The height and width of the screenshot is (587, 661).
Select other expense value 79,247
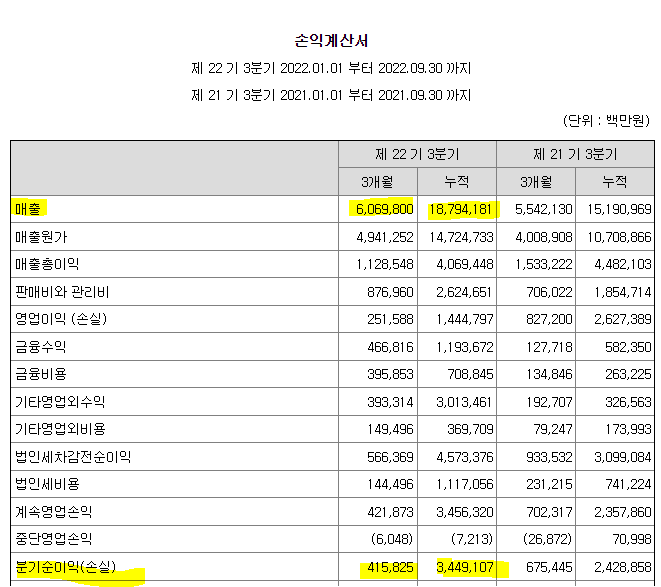pyautogui.click(x=553, y=429)
